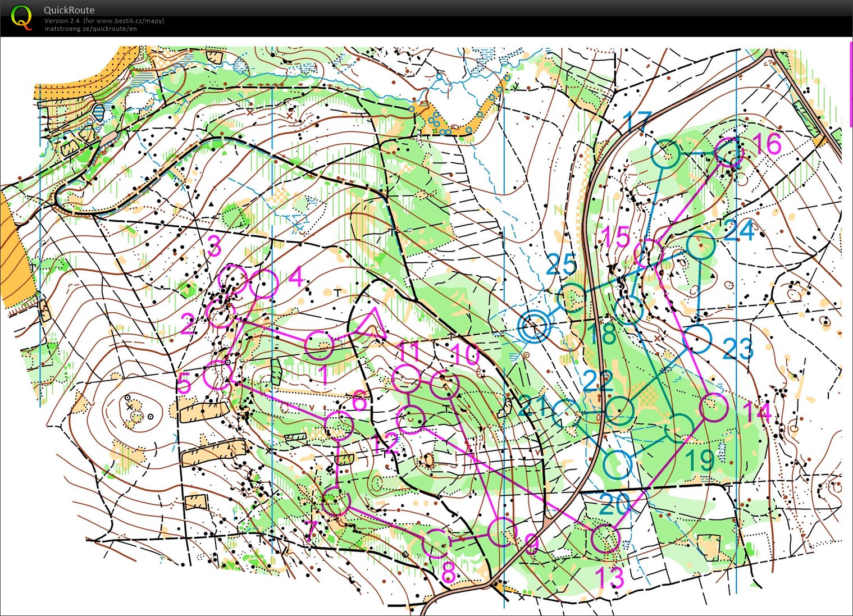Click magenta control circle 15
The width and height of the screenshot is (853, 616).
[649, 253]
